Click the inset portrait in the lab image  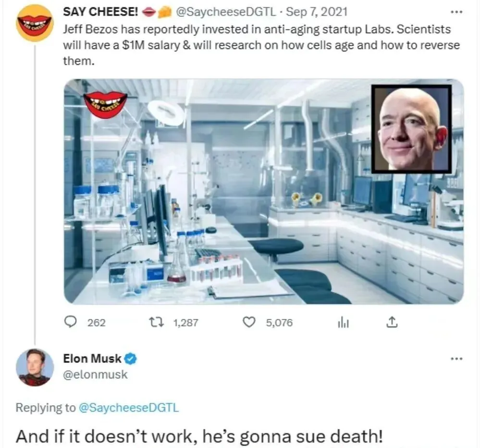click(x=411, y=129)
